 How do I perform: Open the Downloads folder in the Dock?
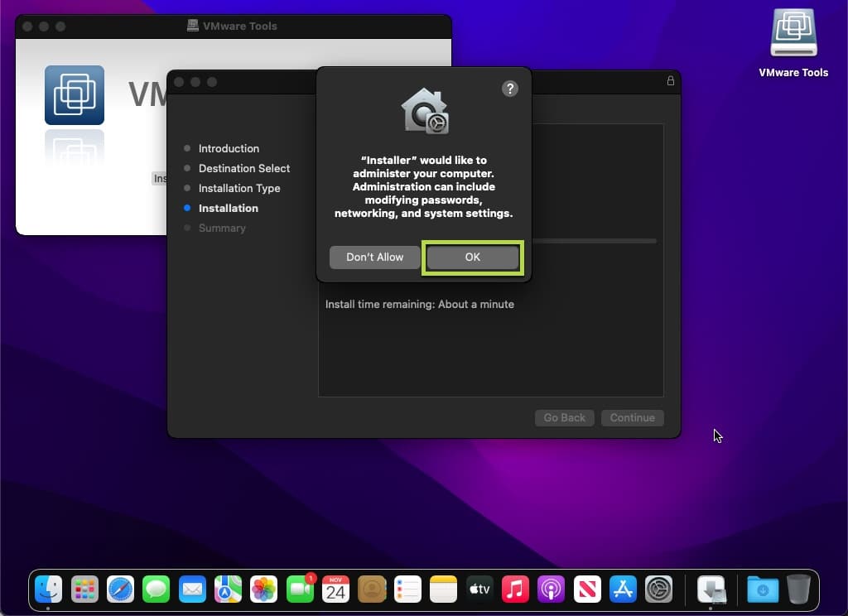(x=763, y=589)
